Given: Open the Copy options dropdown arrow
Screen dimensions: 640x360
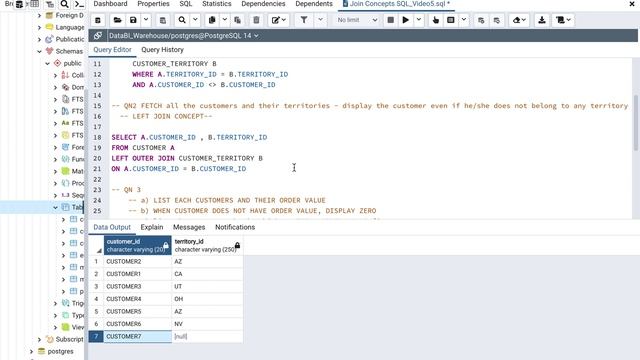Looking at the screenshot, I should pyautogui.click(x=224, y=20).
